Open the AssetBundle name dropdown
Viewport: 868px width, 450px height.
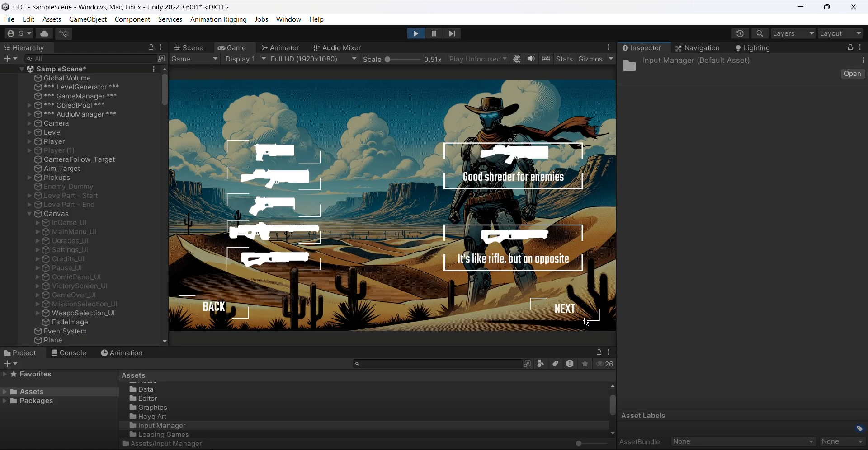pyautogui.click(x=744, y=442)
